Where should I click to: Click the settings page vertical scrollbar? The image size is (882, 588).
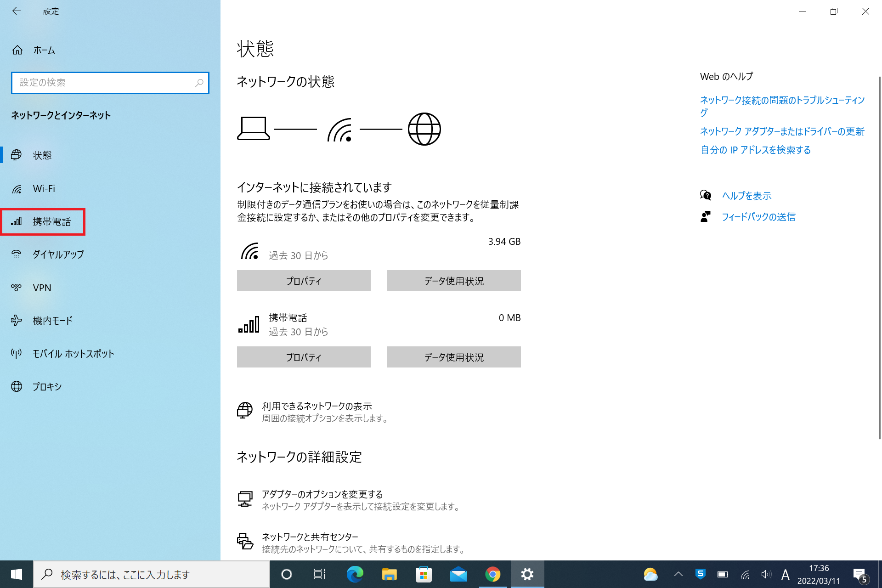pos(880,257)
